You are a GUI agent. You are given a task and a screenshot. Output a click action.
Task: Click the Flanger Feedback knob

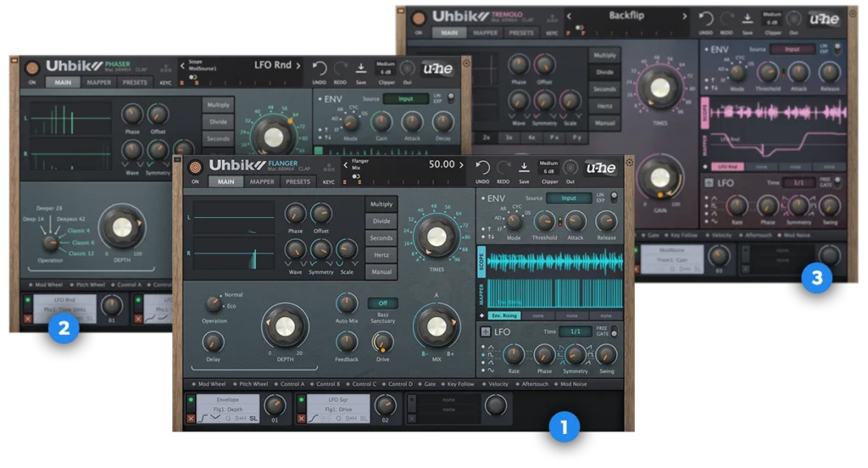pyautogui.click(x=347, y=341)
